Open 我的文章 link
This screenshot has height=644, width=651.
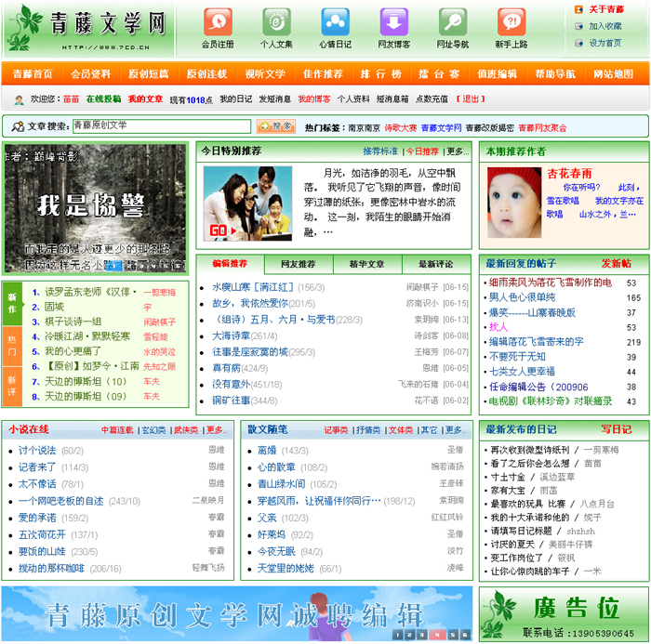tap(145, 99)
